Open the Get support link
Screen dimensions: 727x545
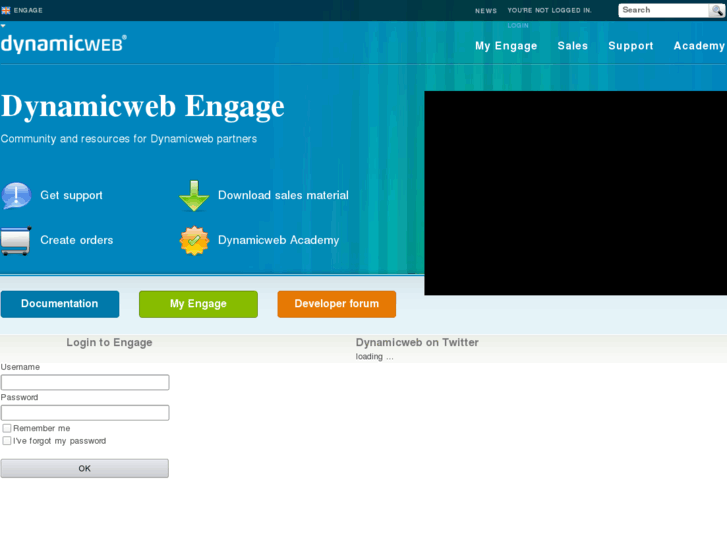(x=71, y=195)
